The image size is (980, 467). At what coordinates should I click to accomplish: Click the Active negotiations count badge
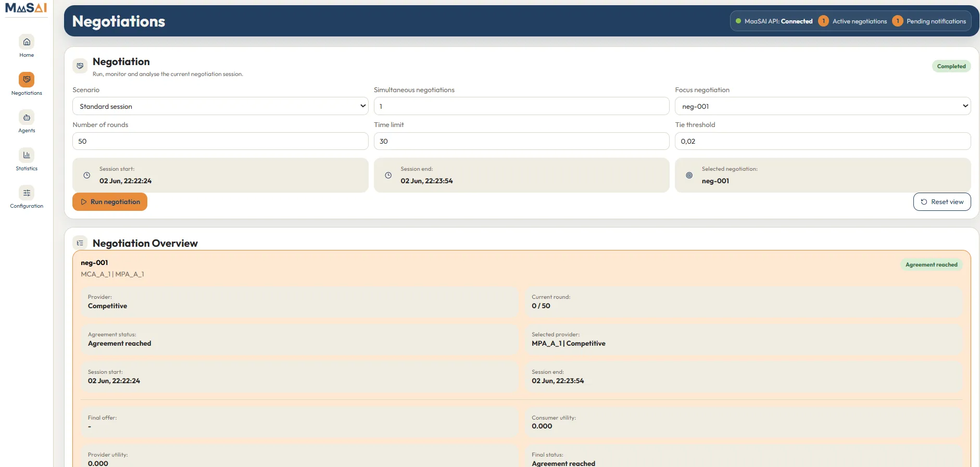click(x=823, y=21)
